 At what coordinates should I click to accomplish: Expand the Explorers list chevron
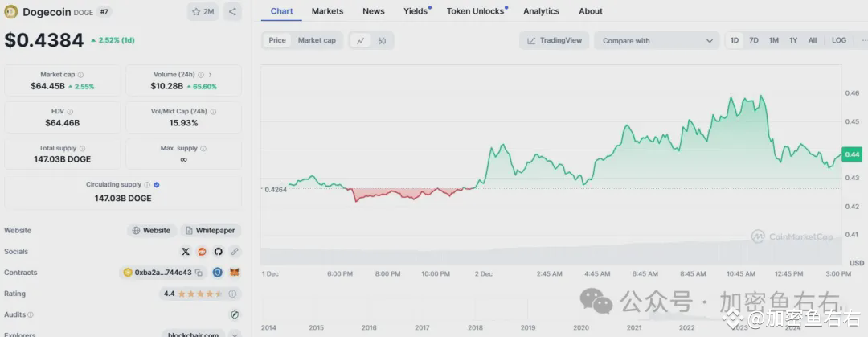click(235, 335)
